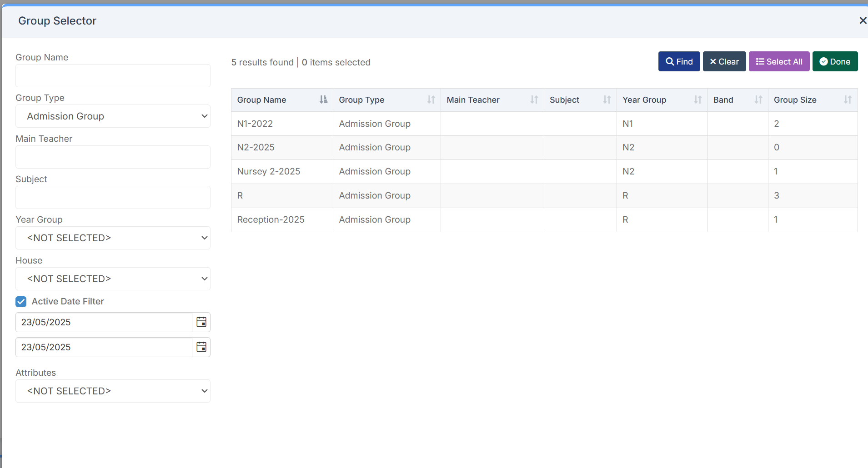Click the Group Type sort arrows

point(431,100)
